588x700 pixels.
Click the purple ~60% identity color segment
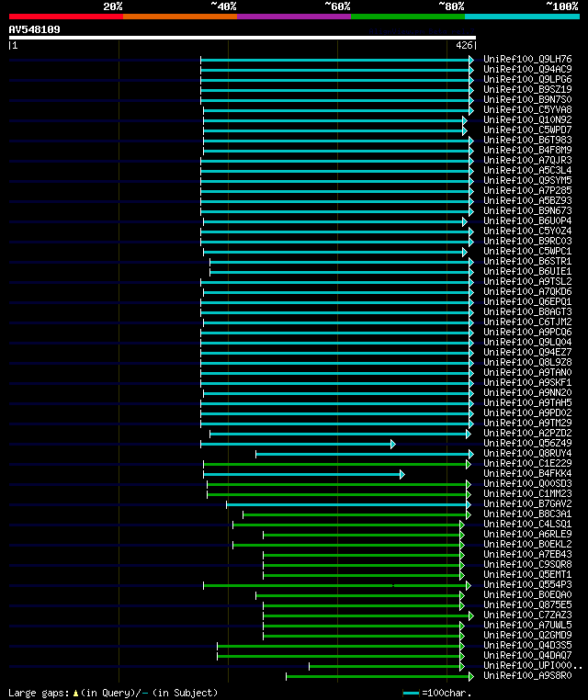[294, 17]
